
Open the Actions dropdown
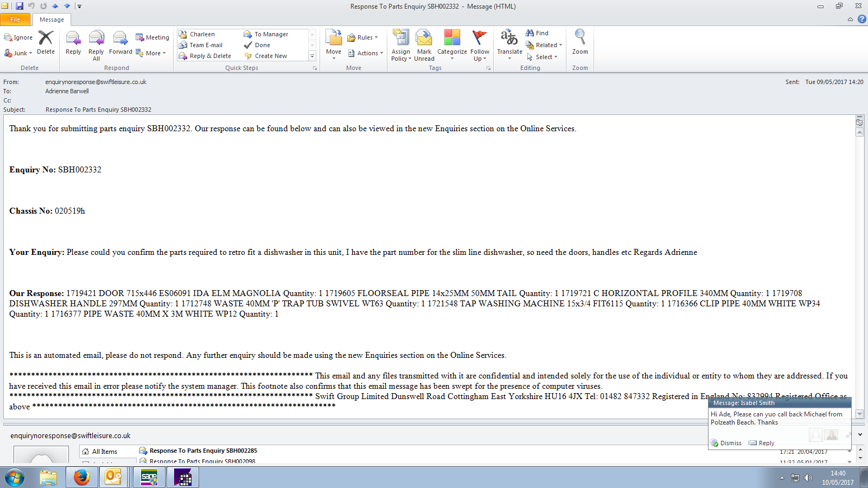coord(366,53)
